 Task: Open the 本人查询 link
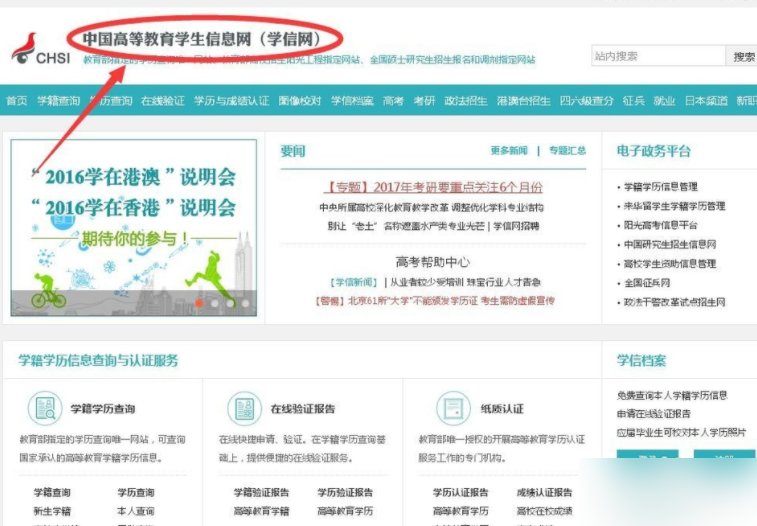click(x=136, y=511)
